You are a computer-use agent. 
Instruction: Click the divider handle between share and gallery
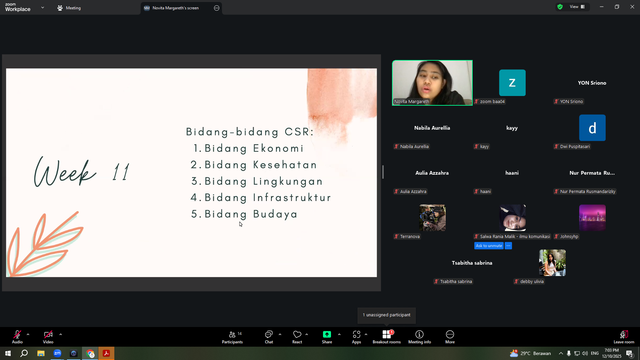point(383,172)
